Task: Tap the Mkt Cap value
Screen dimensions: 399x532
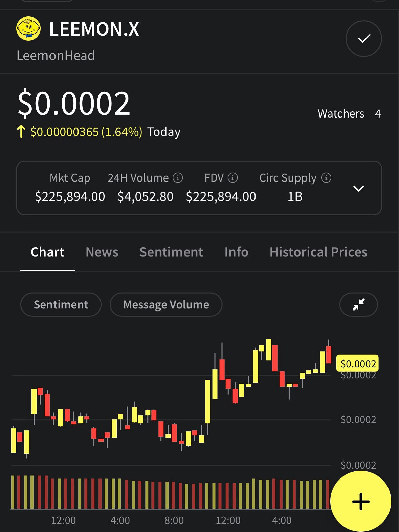Action: [70, 197]
